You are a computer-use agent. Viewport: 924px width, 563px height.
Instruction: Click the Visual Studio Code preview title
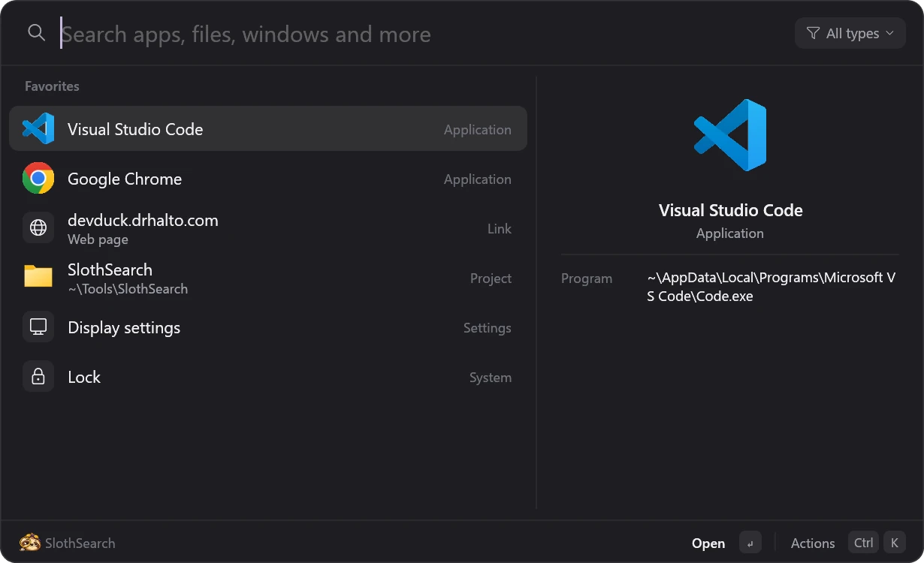tap(731, 210)
